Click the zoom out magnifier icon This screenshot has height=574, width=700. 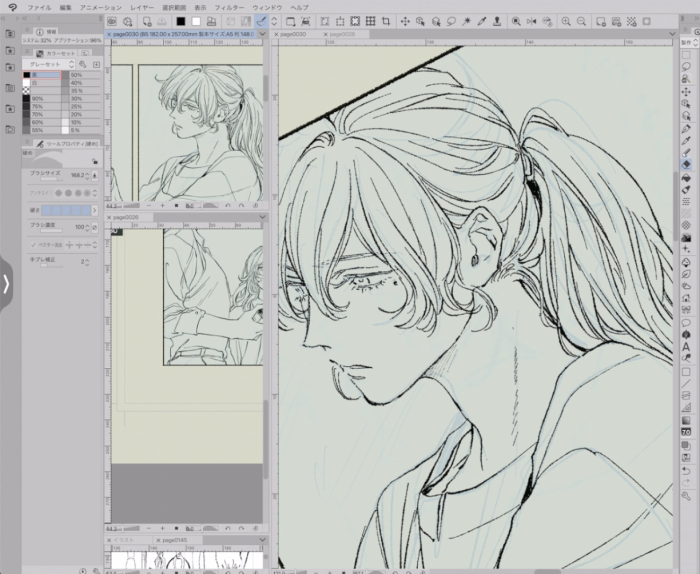(581, 21)
